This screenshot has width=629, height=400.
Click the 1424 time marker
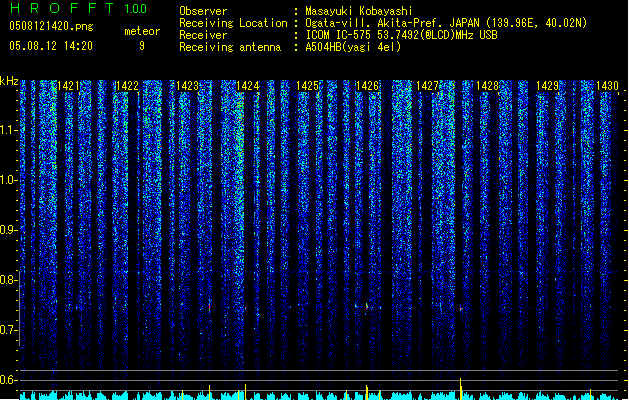tap(248, 86)
